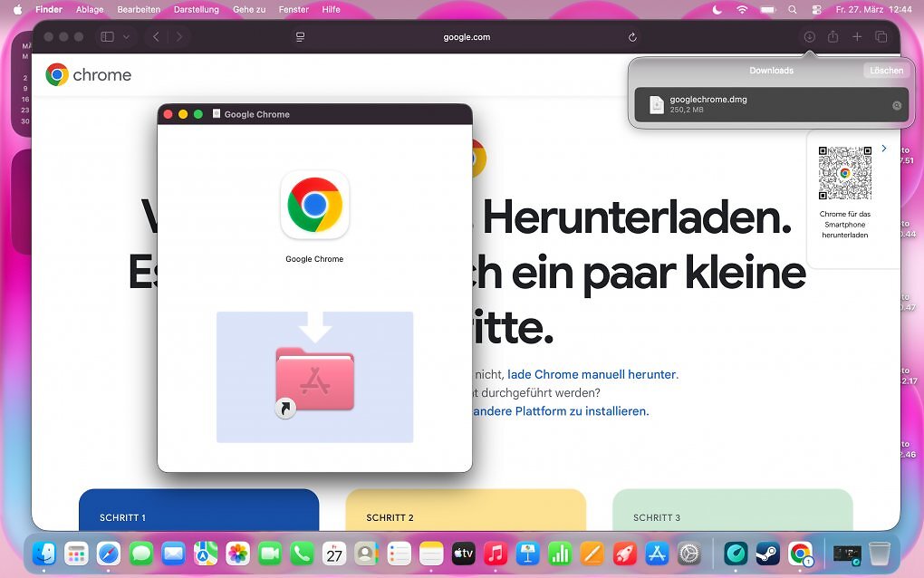Expand the QR code card chevron
The width and height of the screenshot is (924, 578).
coord(884,149)
